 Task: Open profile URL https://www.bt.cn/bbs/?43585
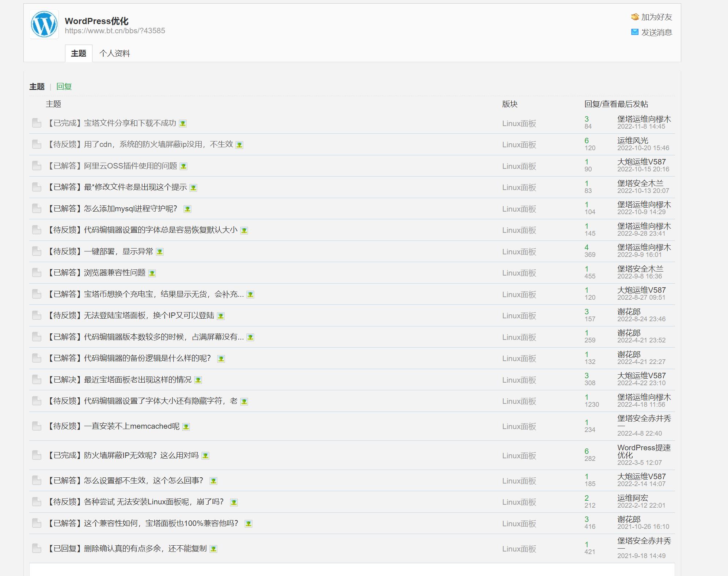point(115,31)
